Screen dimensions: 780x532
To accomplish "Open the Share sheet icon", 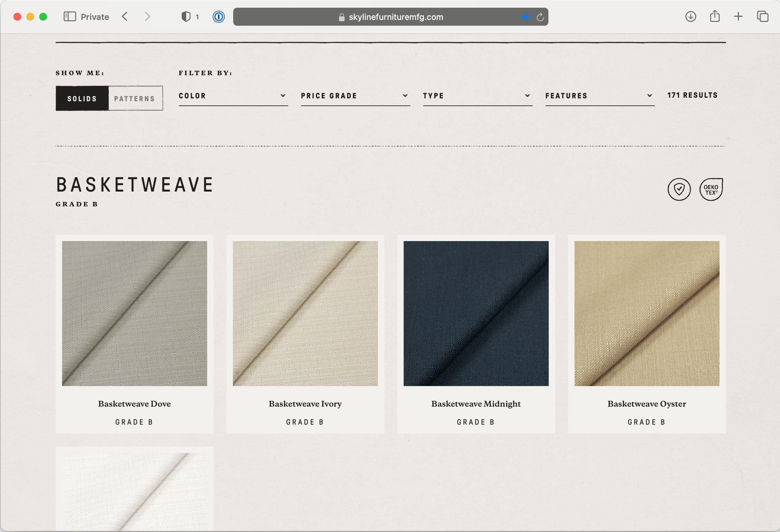I will 715,16.
